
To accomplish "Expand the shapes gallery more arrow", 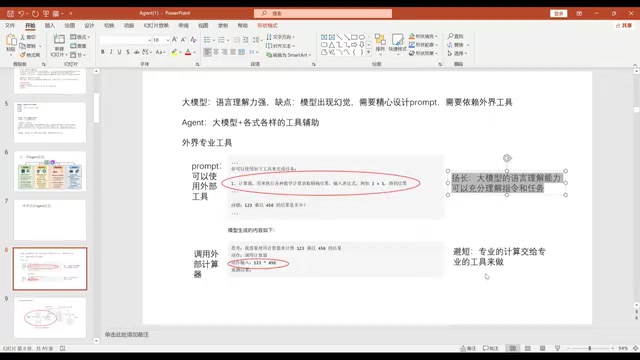I will (369, 52).
